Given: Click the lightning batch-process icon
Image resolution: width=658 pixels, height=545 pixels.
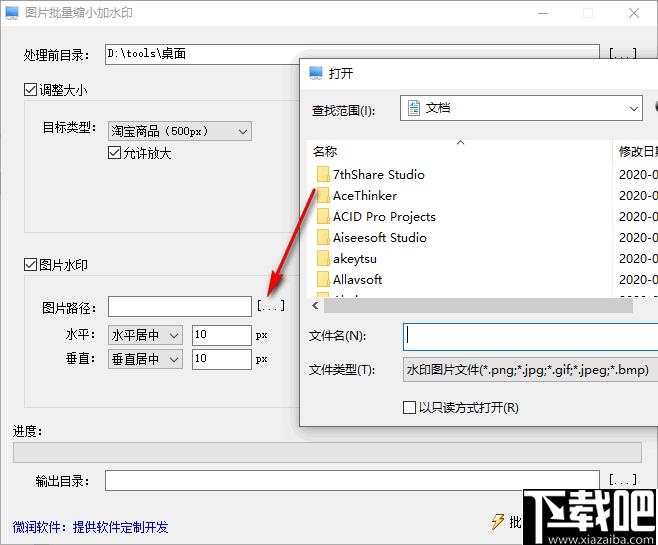Looking at the screenshot, I should [x=498, y=522].
